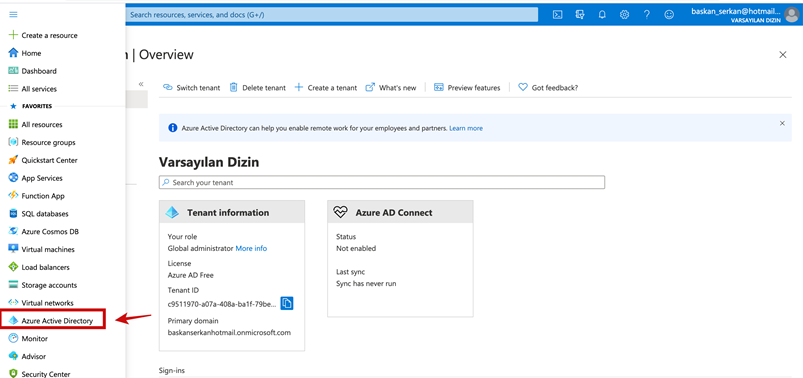Open Azure Active Directory label
803x378 pixels.
pyautogui.click(x=57, y=321)
